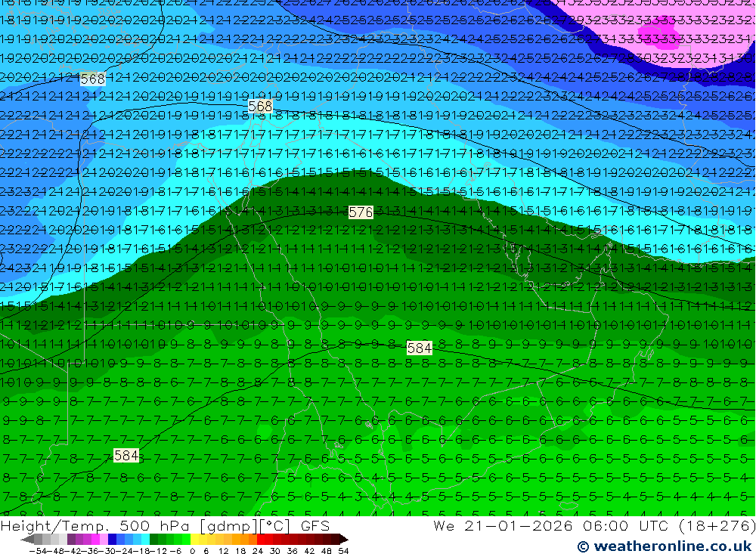Click the -54 legend scale value
The height and width of the screenshot is (554, 756).
[x=38, y=551]
